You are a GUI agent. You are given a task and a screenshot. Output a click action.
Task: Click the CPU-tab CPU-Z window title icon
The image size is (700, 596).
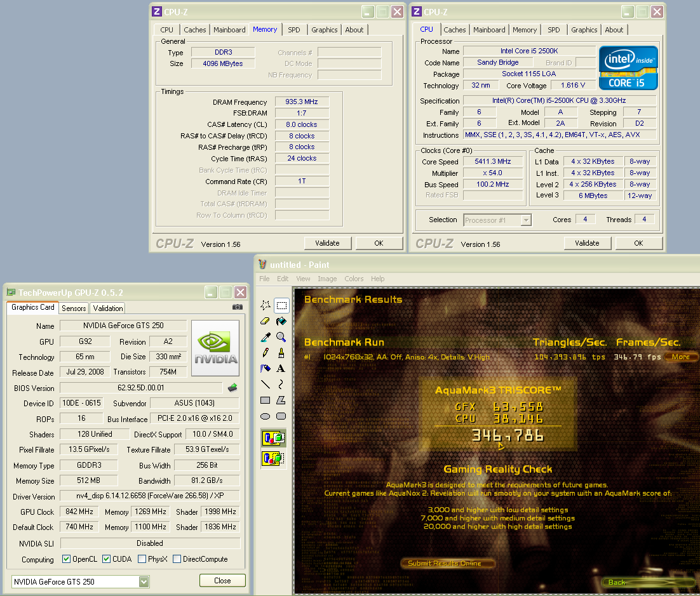[417, 11]
